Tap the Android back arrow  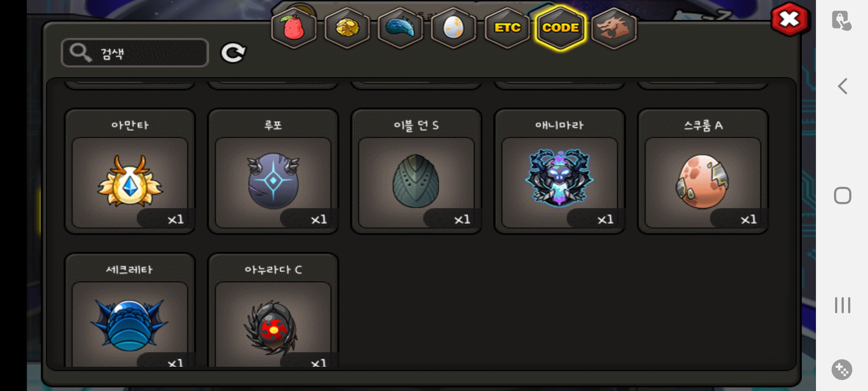coord(843,86)
